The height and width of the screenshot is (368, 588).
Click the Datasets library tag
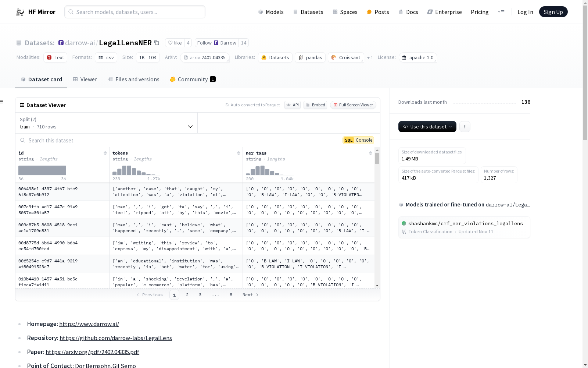(275, 57)
